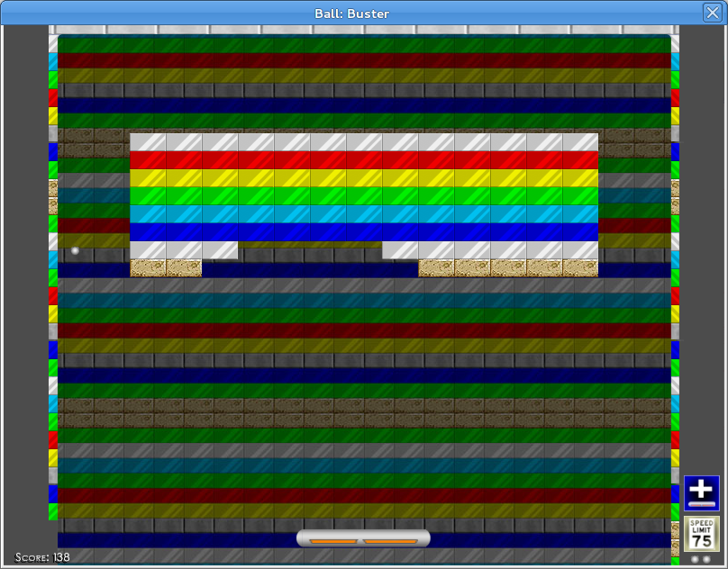
Task: Click the leftmost sand-textured bright brick
Action: 148,268
